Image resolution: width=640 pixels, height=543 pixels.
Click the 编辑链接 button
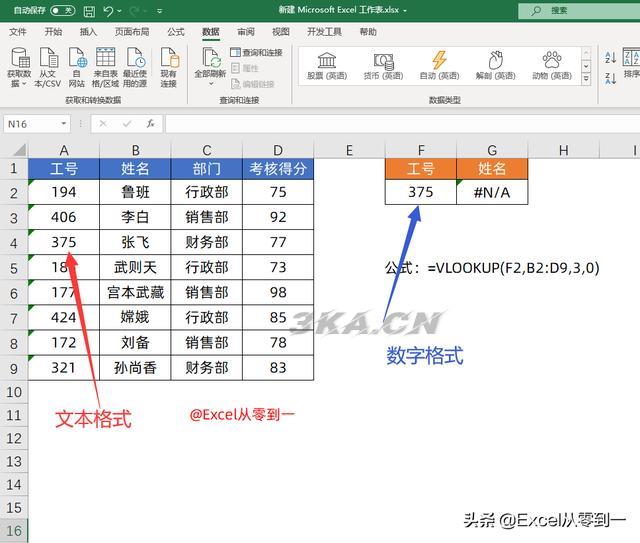tap(253, 84)
